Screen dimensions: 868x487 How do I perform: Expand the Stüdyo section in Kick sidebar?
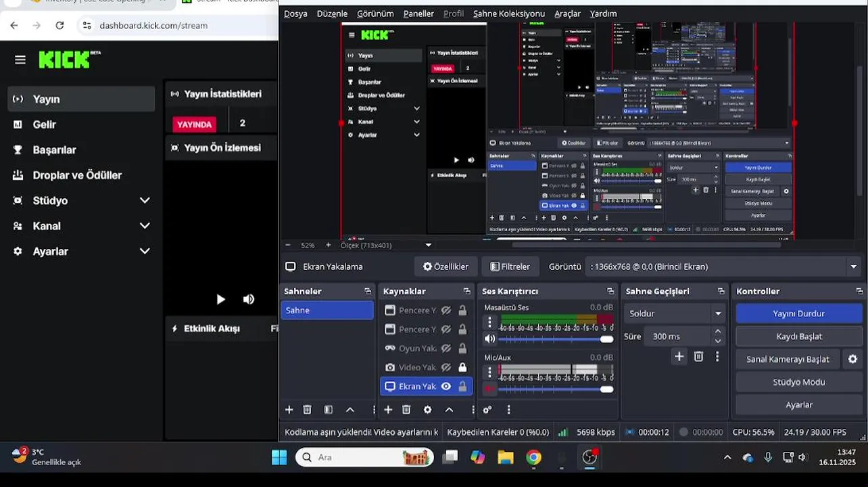click(x=144, y=200)
